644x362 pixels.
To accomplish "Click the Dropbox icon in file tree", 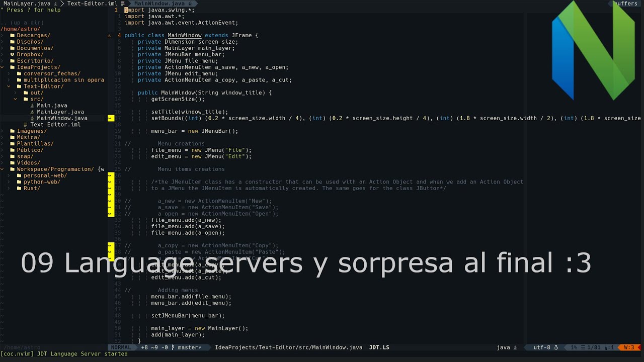I will coord(13,55).
